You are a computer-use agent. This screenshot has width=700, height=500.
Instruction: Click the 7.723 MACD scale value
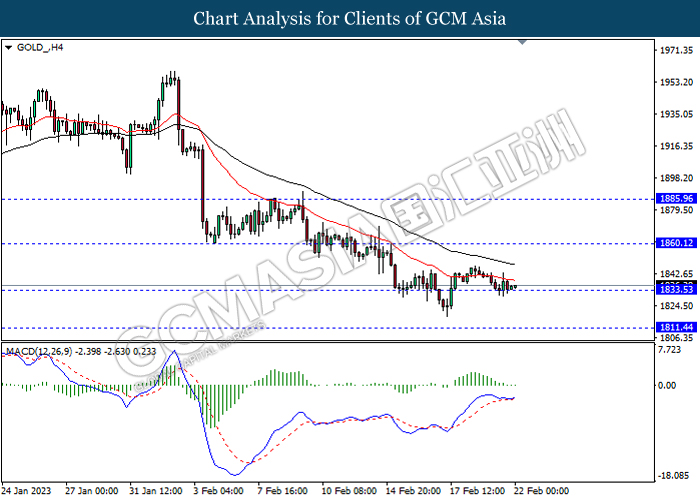coord(670,350)
